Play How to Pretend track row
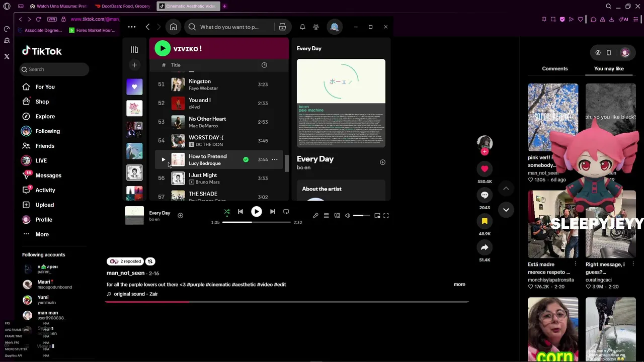 [x=163, y=159]
